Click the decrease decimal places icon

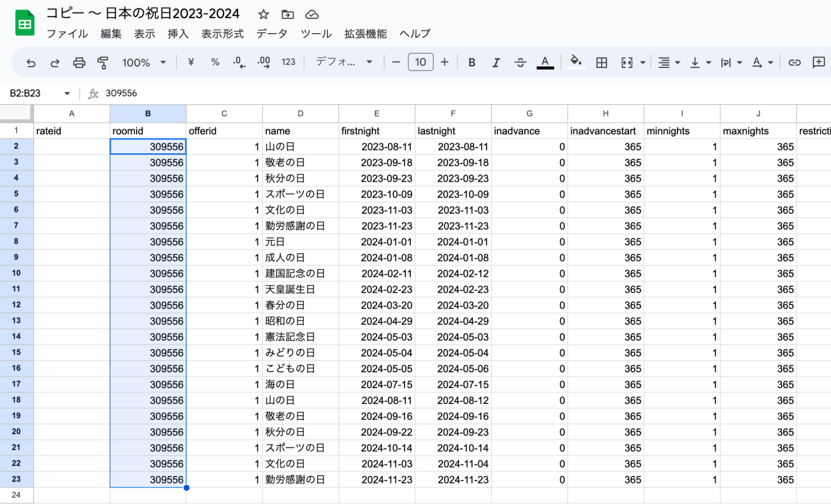239,62
